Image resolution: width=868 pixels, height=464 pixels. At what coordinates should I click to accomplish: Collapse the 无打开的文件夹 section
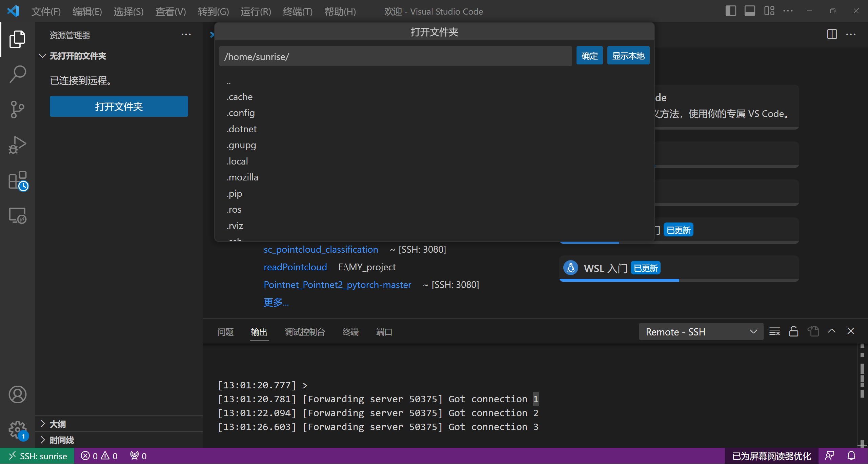(x=119, y=56)
